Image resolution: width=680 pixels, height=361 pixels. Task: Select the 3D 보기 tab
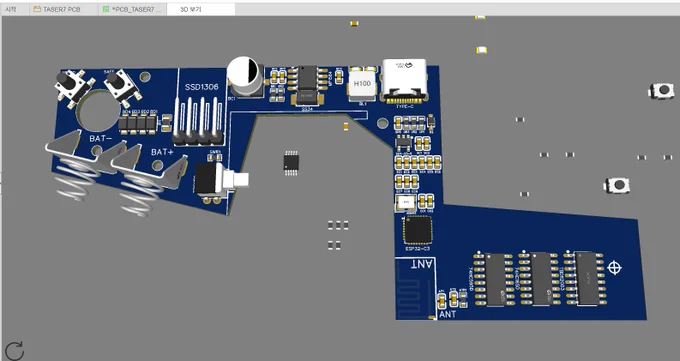201,9
